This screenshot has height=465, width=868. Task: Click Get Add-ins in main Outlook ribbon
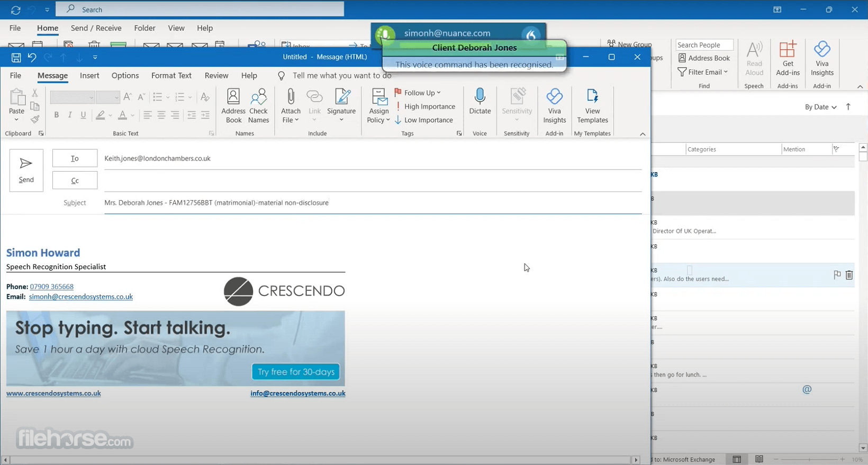(x=788, y=59)
